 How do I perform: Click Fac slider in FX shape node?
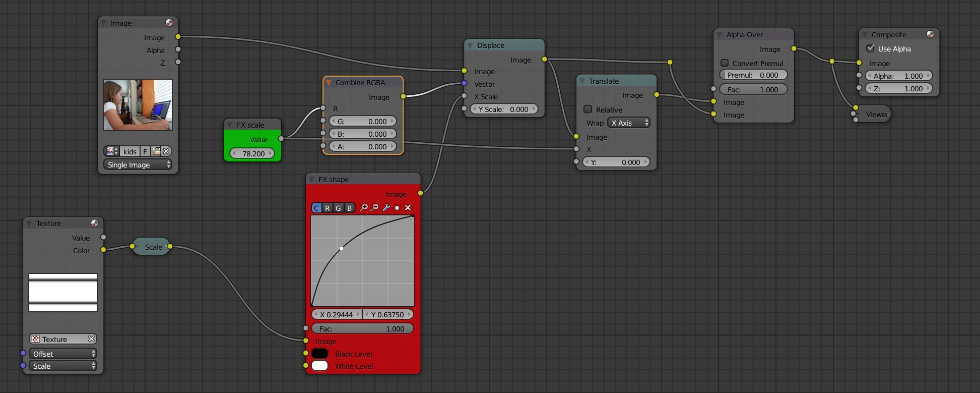pos(362,328)
